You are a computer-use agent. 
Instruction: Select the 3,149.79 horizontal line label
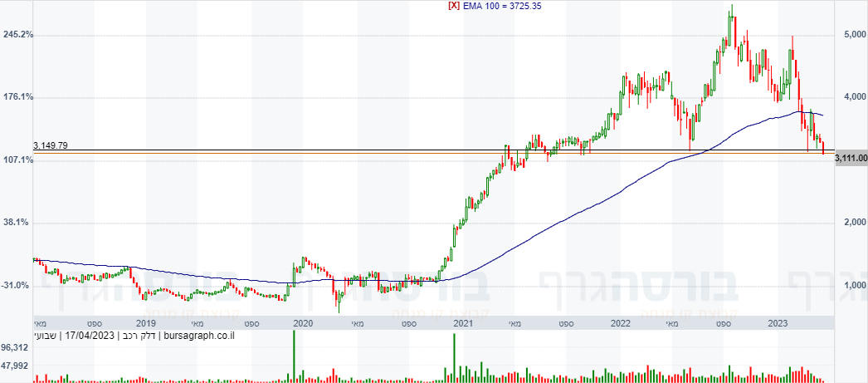(51, 145)
